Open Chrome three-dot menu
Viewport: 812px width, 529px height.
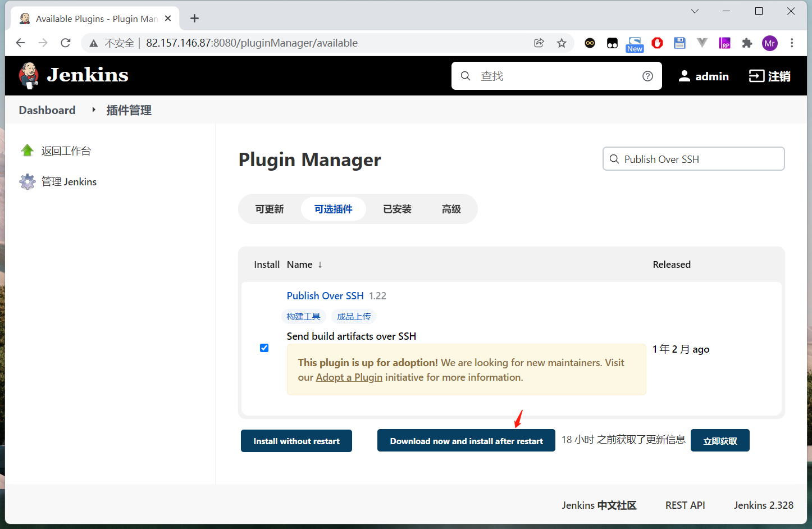click(x=792, y=43)
